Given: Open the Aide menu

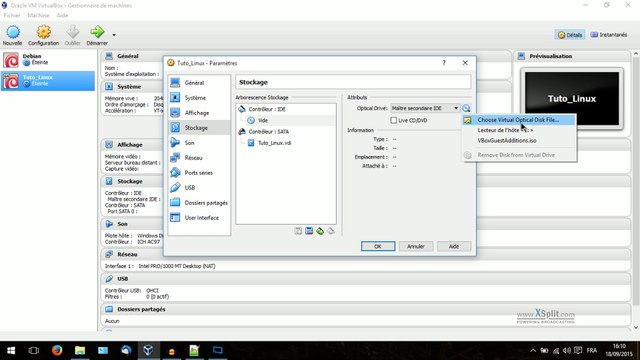Looking at the screenshot, I should (62, 15).
